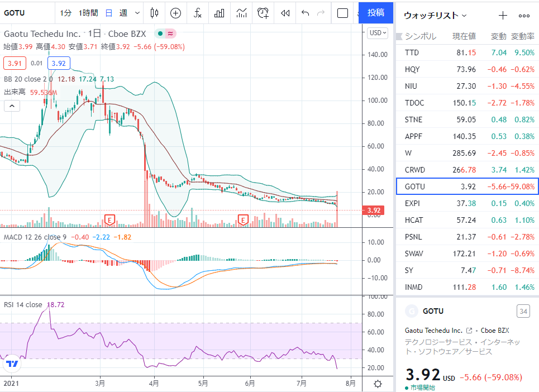The height and width of the screenshot is (392, 539).
Task: Select EXPI in the watchlist
Action: click(x=468, y=203)
